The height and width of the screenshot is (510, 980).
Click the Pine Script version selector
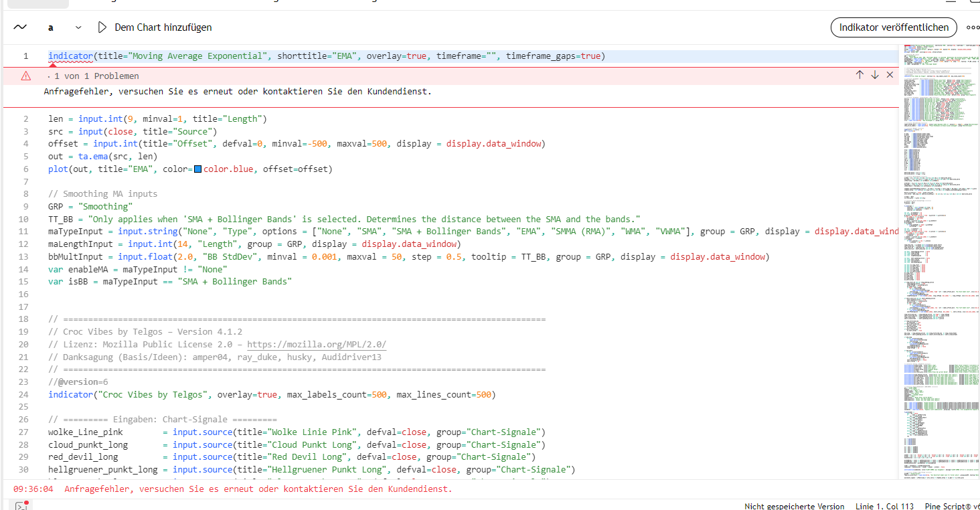(x=952, y=506)
